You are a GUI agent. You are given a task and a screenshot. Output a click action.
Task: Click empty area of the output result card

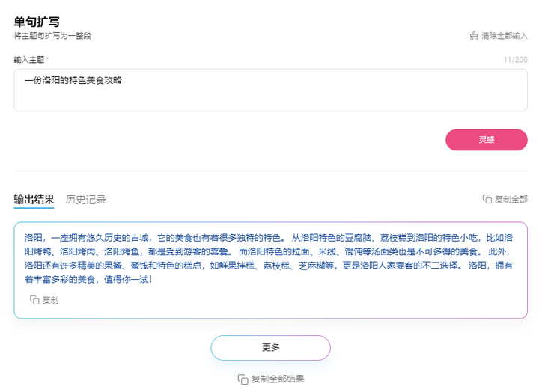292,302
